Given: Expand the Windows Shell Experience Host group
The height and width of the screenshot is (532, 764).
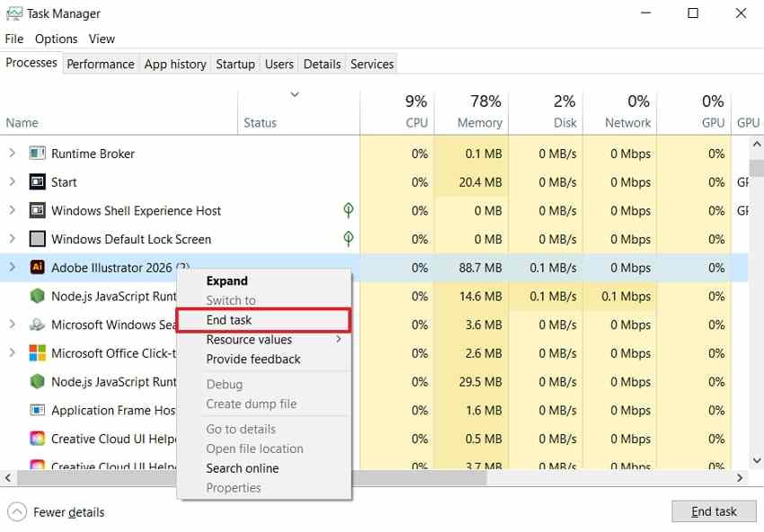Looking at the screenshot, I should [13, 210].
